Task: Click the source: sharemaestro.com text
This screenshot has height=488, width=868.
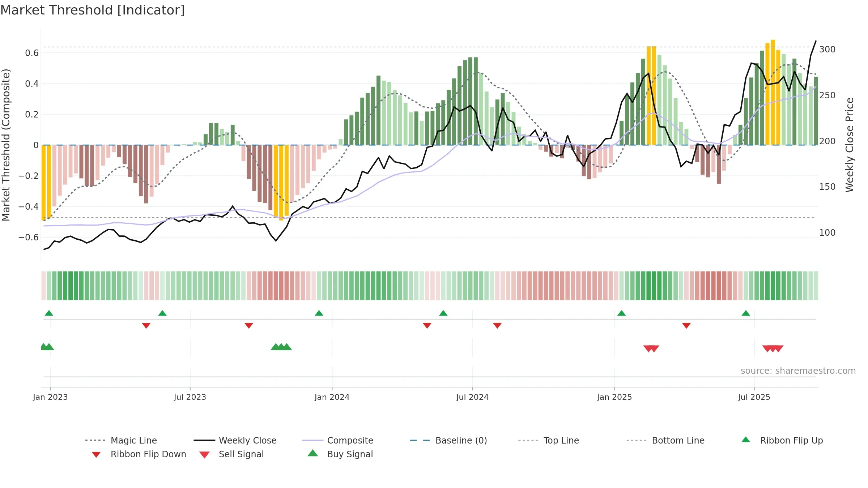Action: [x=798, y=371]
